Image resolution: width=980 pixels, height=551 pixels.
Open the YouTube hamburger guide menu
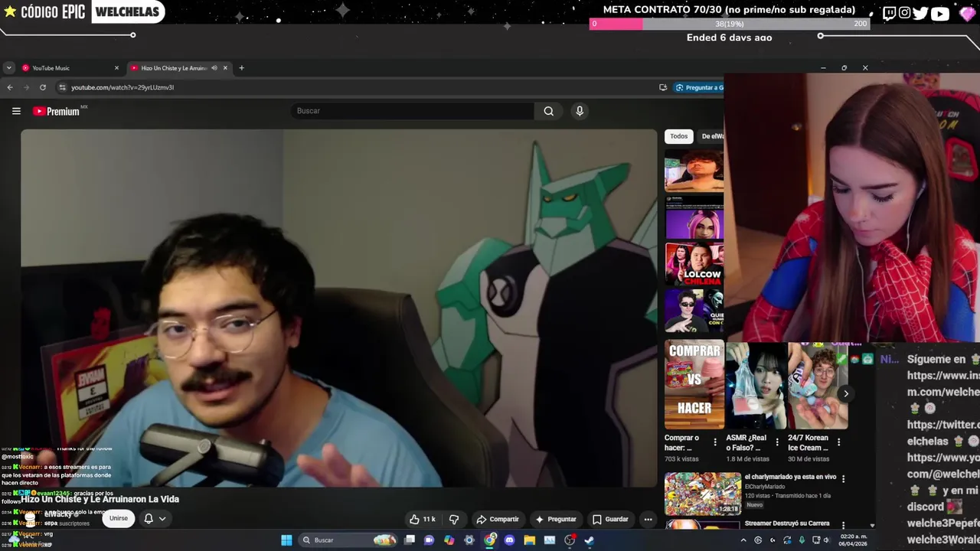click(16, 111)
